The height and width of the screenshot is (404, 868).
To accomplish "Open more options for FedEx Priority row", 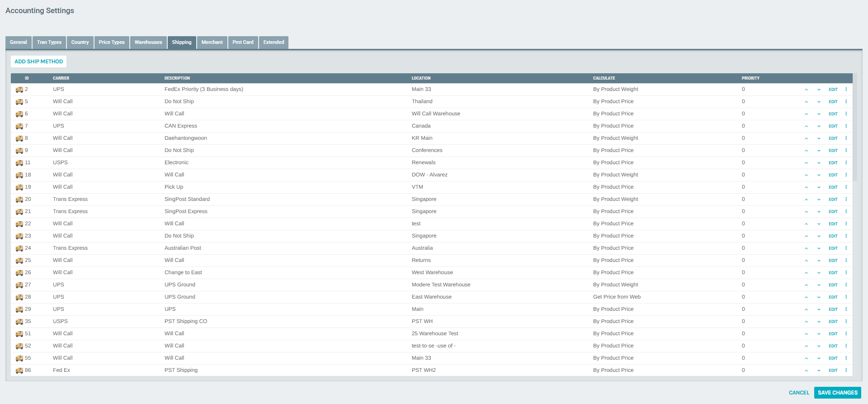I will pyautogui.click(x=846, y=90).
